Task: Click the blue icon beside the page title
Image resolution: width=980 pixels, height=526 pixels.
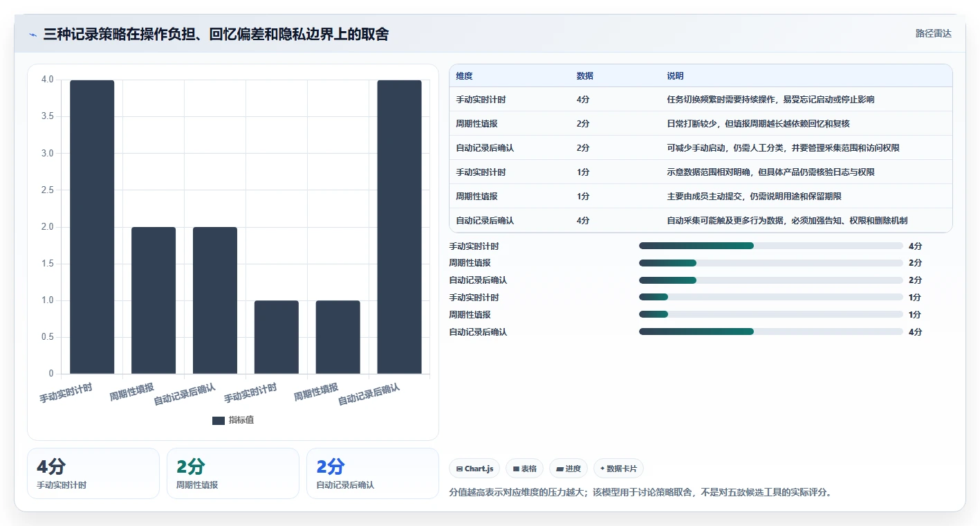Action: coord(33,35)
